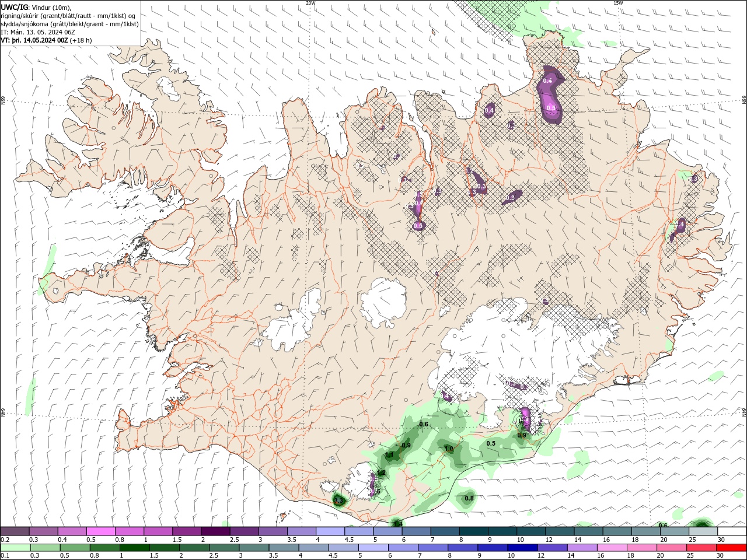Click the 0.8 rain value offshore south coast
This screenshot has height=560, width=747.
[x=469, y=498]
